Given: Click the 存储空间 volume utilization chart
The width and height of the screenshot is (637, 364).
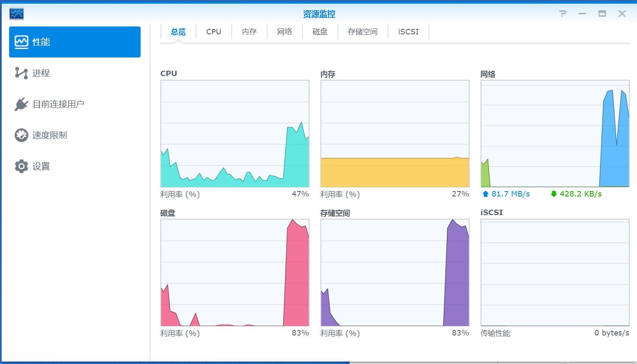Looking at the screenshot, I should 395,273.
